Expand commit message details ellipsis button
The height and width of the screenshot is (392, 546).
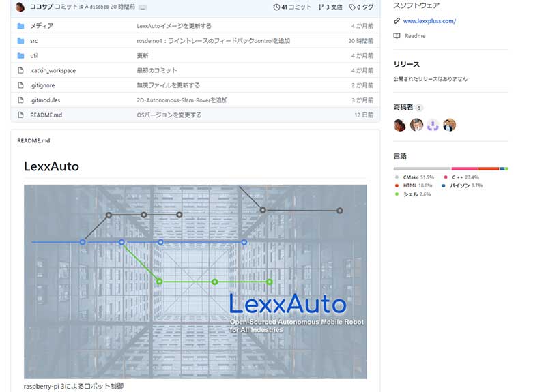click(143, 7)
